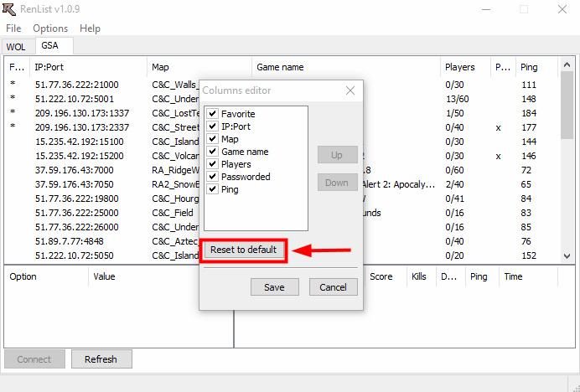
Task: Uncheck the Players column checkbox
Action: 212,163
